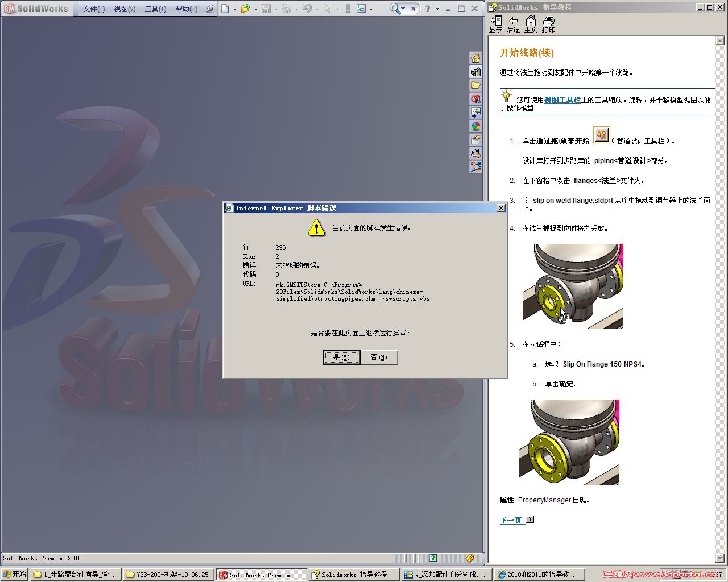Image resolution: width=728 pixels, height=582 pixels.
Task: Switch to 1_步路零部件向导 taskbar folder
Action: click(x=76, y=575)
